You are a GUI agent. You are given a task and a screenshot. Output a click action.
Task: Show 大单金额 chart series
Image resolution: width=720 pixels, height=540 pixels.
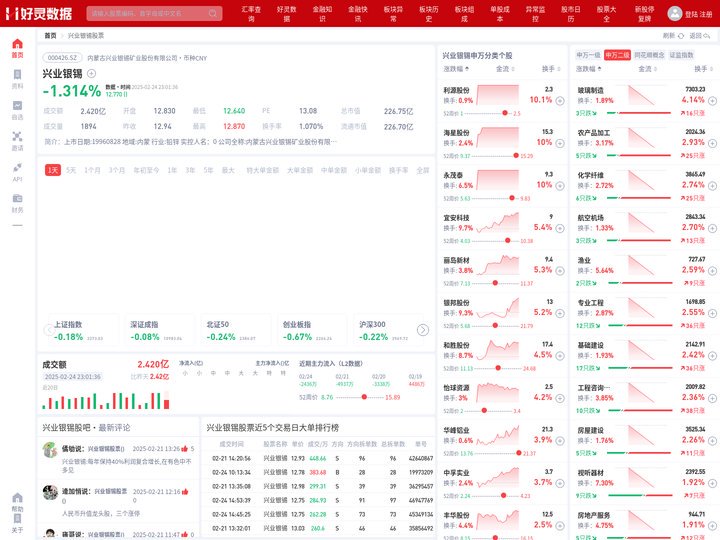pyautogui.click(x=300, y=170)
